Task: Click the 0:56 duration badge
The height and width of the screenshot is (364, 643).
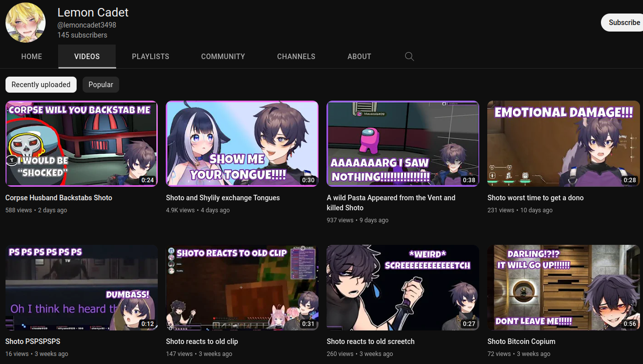Action: 629,324
